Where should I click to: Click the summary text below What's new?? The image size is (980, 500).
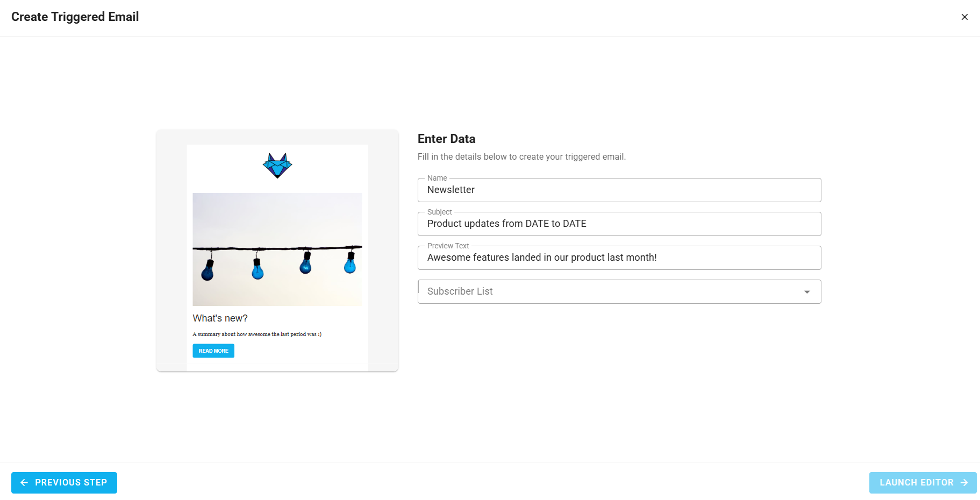pos(257,334)
